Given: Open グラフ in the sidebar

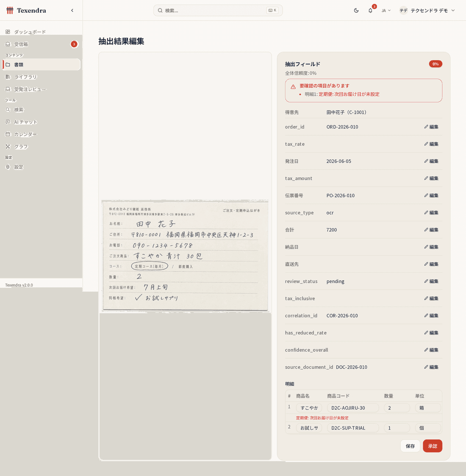Looking at the screenshot, I should 41,146.
